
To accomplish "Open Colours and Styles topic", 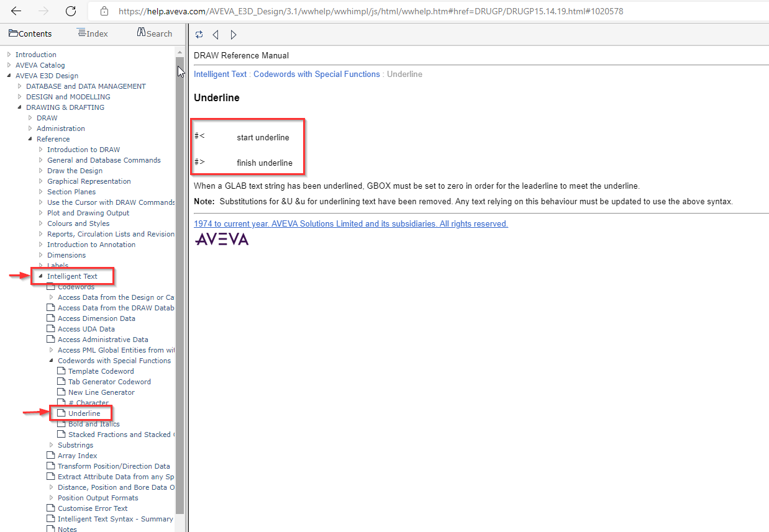I will click(x=78, y=223).
